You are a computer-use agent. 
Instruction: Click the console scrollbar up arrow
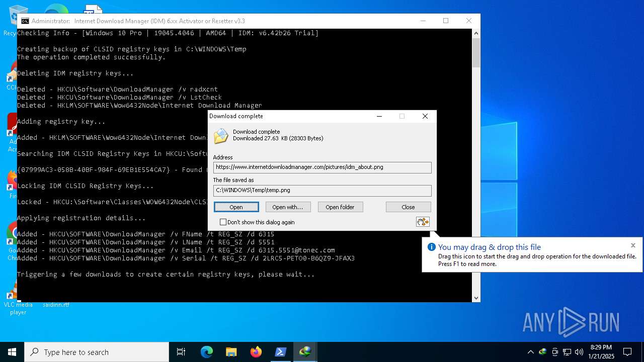476,33
